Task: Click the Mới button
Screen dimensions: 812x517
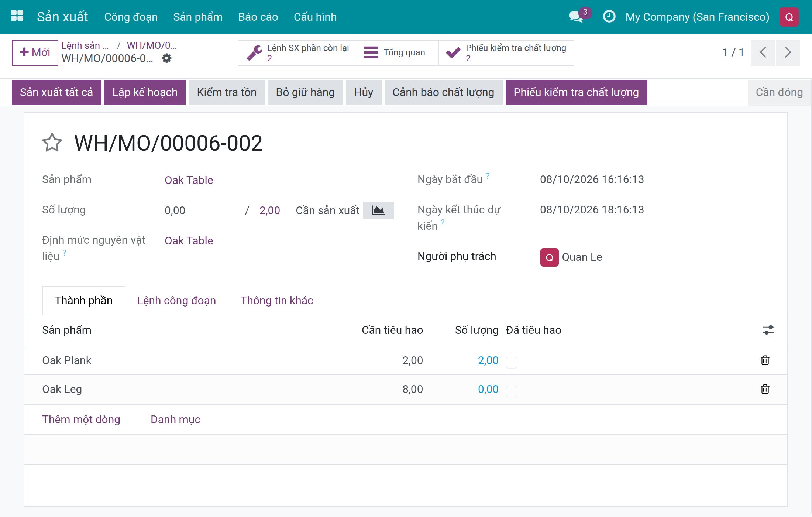Action: pos(35,52)
